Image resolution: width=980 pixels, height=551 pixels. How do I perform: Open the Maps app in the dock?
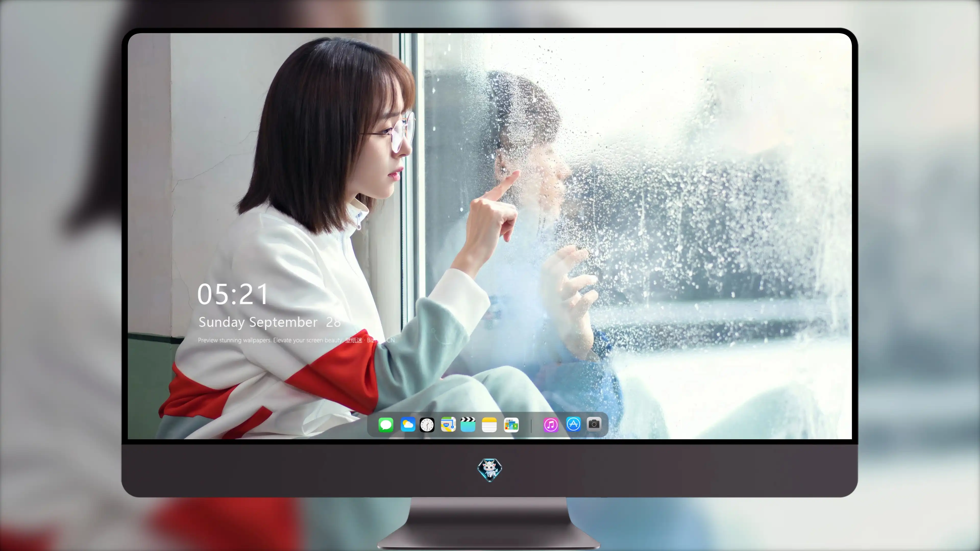click(448, 425)
